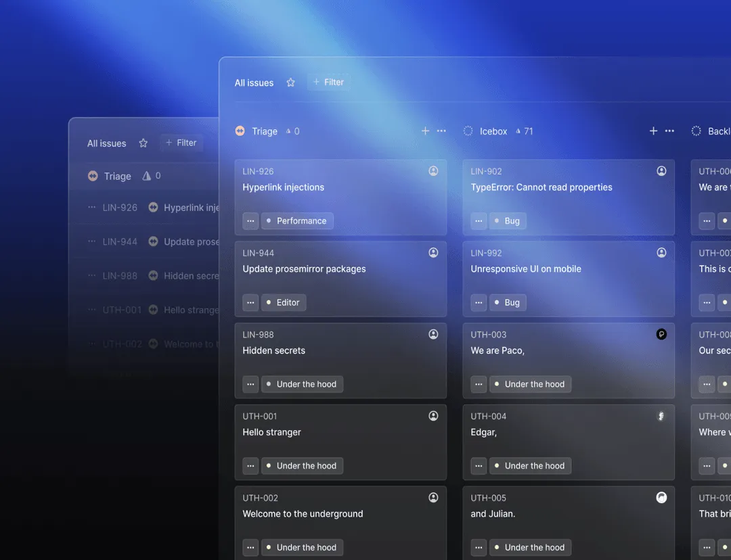
Task: Click the Triage column status icon
Action: (x=240, y=131)
